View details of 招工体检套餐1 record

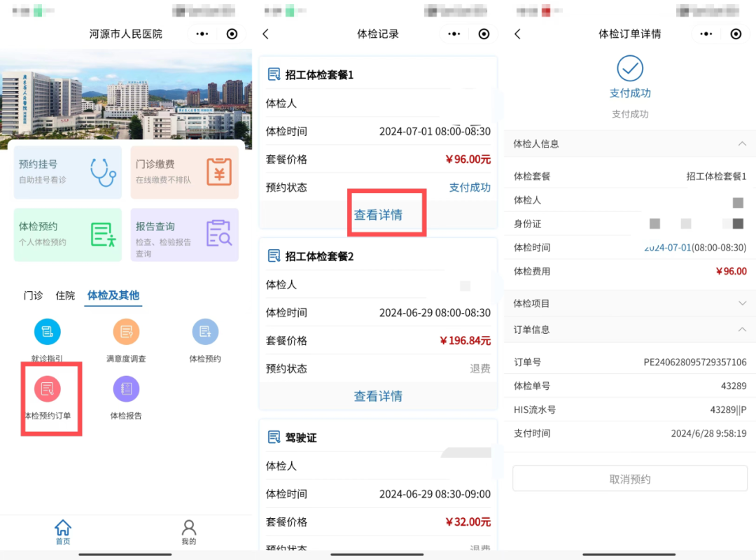pos(378,215)
